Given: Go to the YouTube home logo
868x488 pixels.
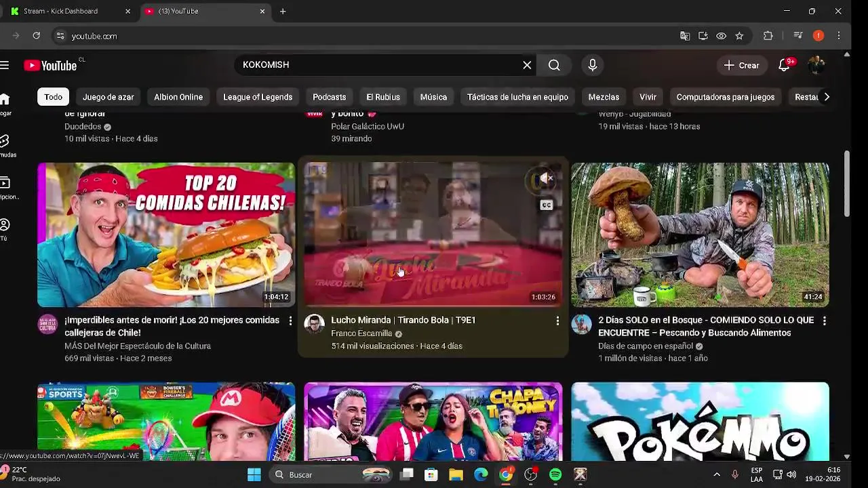Looking at the screenshot, I should coord(51,65).
